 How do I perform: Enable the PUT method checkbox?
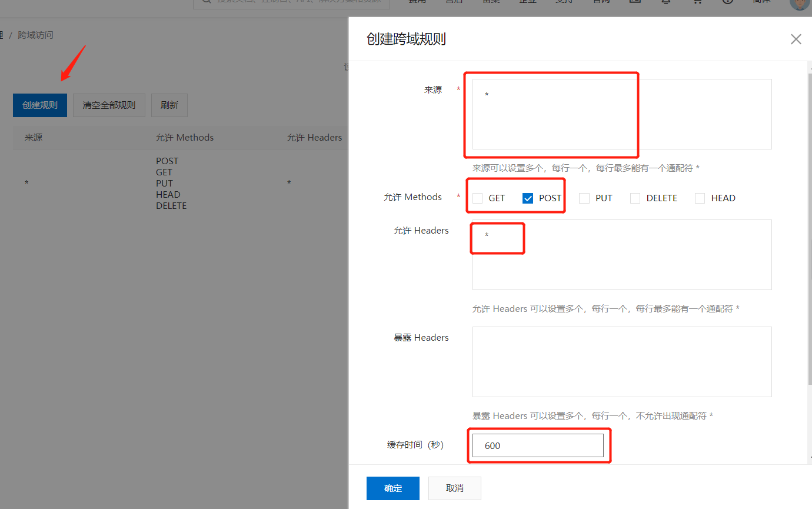click(584, 198)
